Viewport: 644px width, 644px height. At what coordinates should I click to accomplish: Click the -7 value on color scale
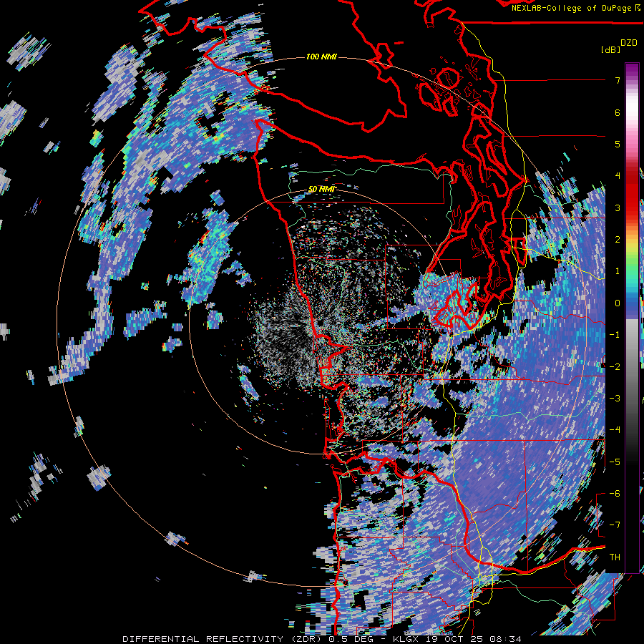click(x=615, y=525)
